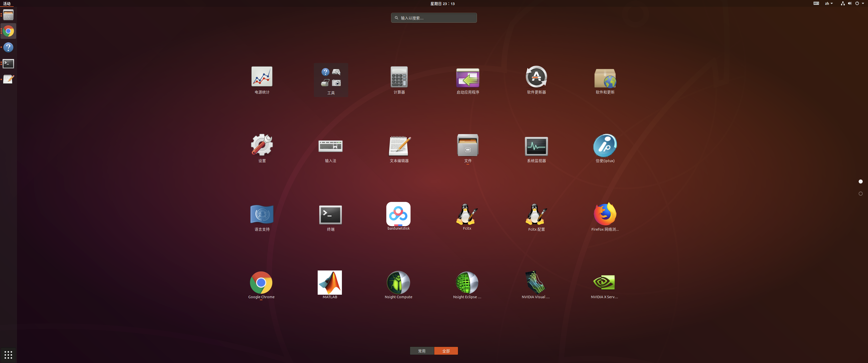Open Nsight Compute profiler

coord(398,283)
